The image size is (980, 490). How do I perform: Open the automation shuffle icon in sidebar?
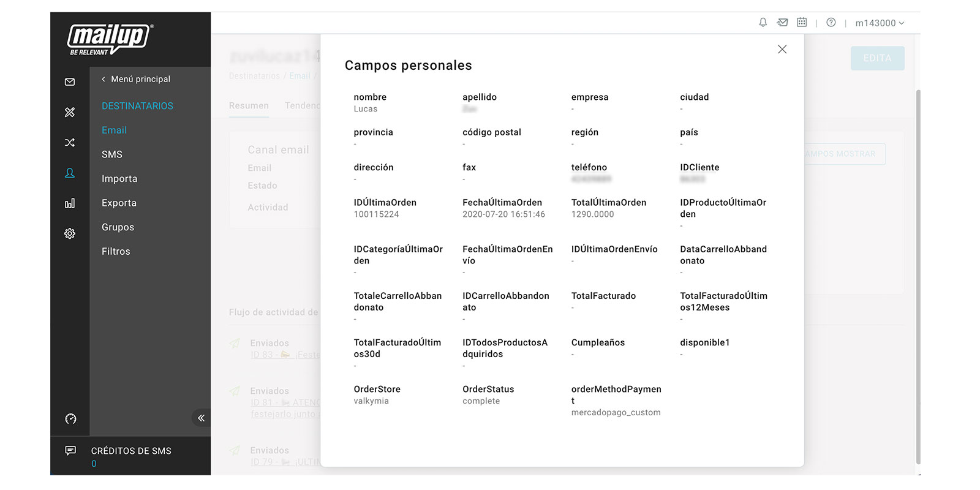[x=70, y=143]
